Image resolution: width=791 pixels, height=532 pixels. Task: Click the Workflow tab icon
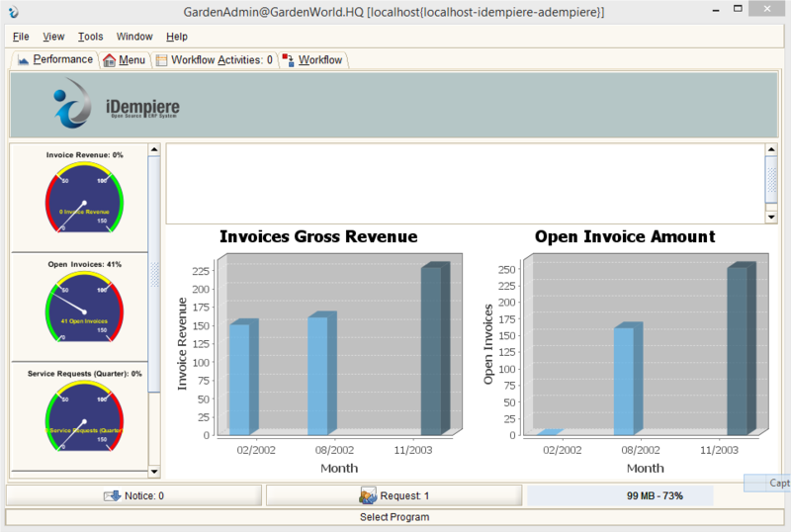click(x=289, y=60)
